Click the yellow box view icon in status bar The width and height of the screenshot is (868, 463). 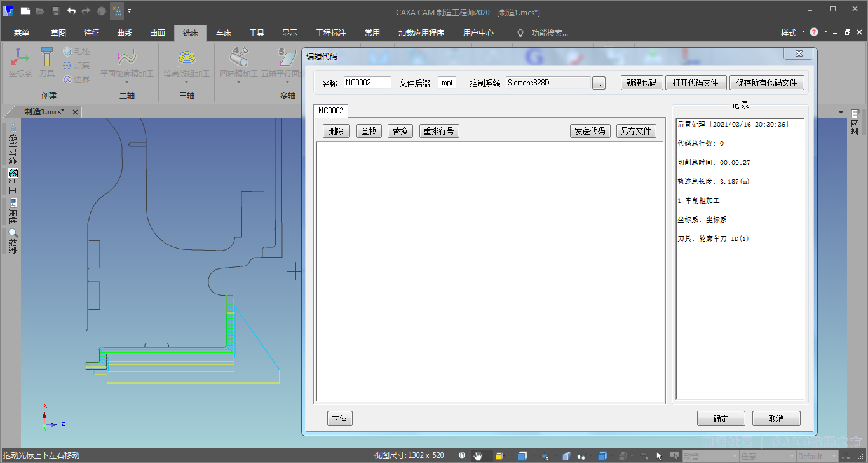(500, 455)
